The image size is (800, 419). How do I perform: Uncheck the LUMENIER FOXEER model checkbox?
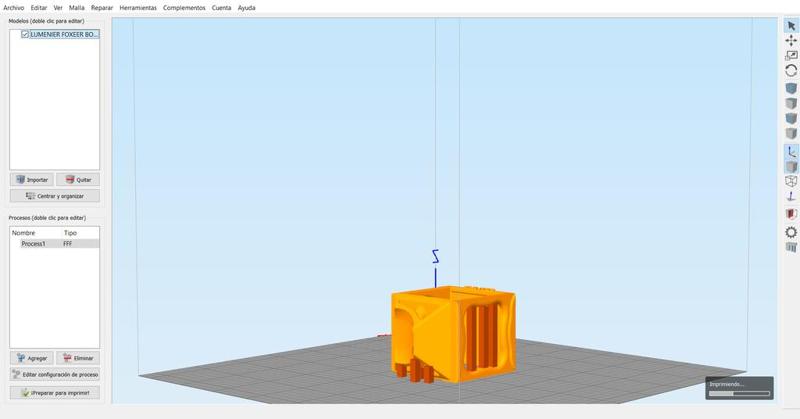click(x=24, y=34)
